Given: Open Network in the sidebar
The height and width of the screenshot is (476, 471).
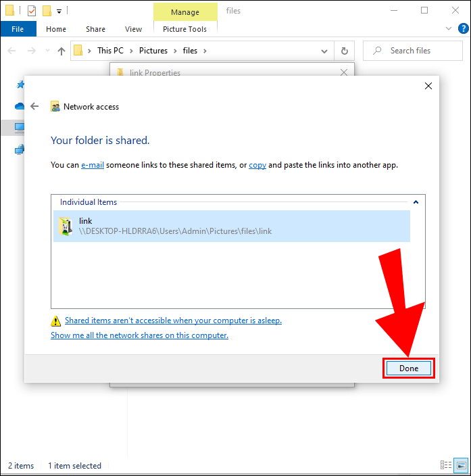Looking at the screenshot, I should click(20, 149).
